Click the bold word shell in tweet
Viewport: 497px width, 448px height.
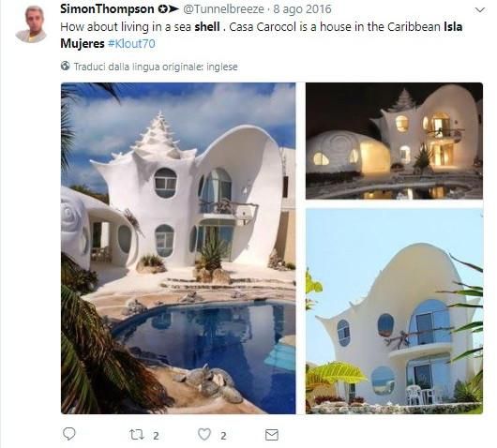(x=207, y=26)
